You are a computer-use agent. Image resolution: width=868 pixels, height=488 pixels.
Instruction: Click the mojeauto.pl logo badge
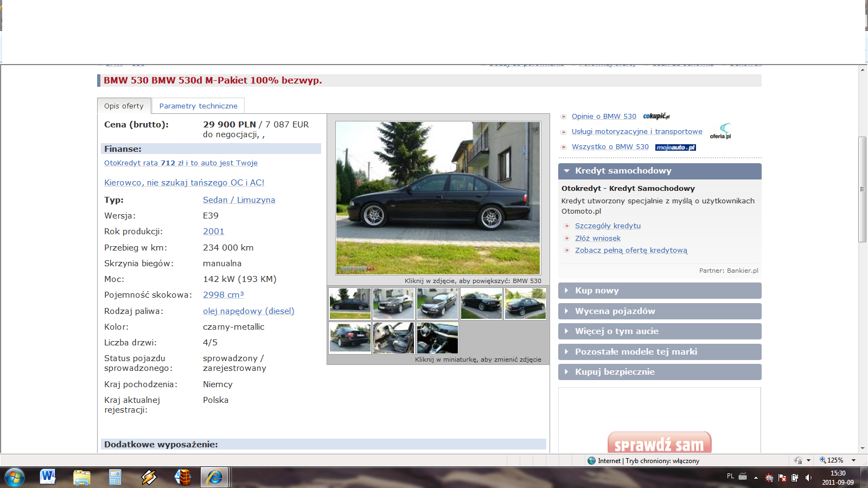[675, 147]
